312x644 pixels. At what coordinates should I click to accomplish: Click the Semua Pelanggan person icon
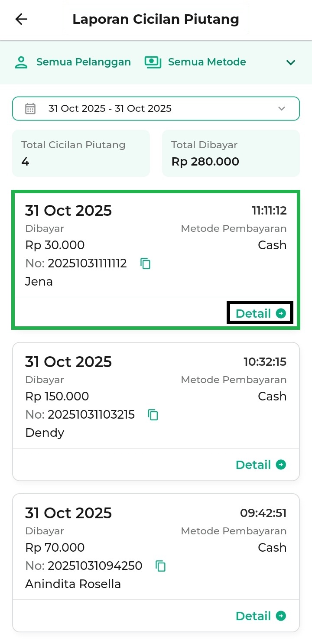[x=21, y=62]
